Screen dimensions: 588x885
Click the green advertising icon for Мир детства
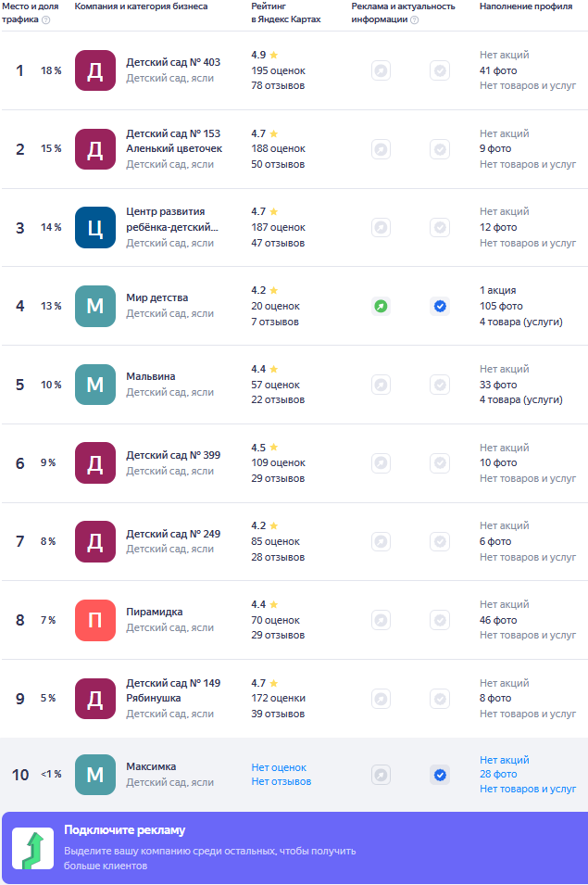[x=381, y=306]
